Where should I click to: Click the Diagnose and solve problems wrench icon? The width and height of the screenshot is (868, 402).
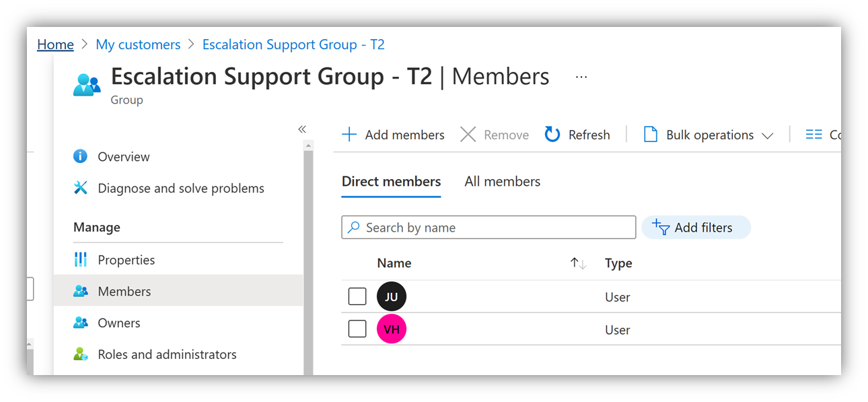pos(81,188)
